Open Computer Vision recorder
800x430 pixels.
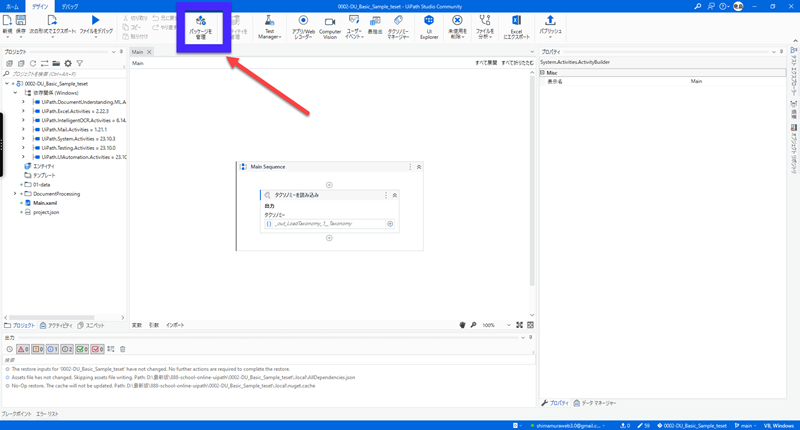tap(330, 27)
